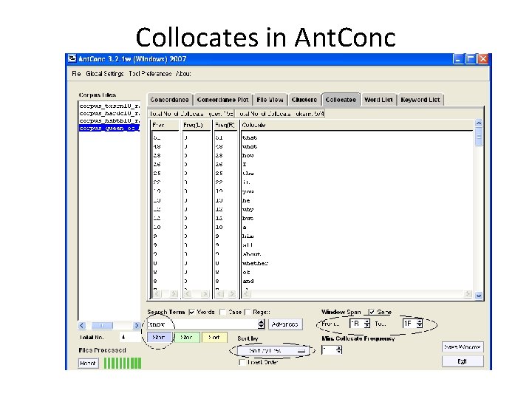Click the Freq(R) column header
The width and height of the screenshot is (532, 399).
[x=225, y=125]
